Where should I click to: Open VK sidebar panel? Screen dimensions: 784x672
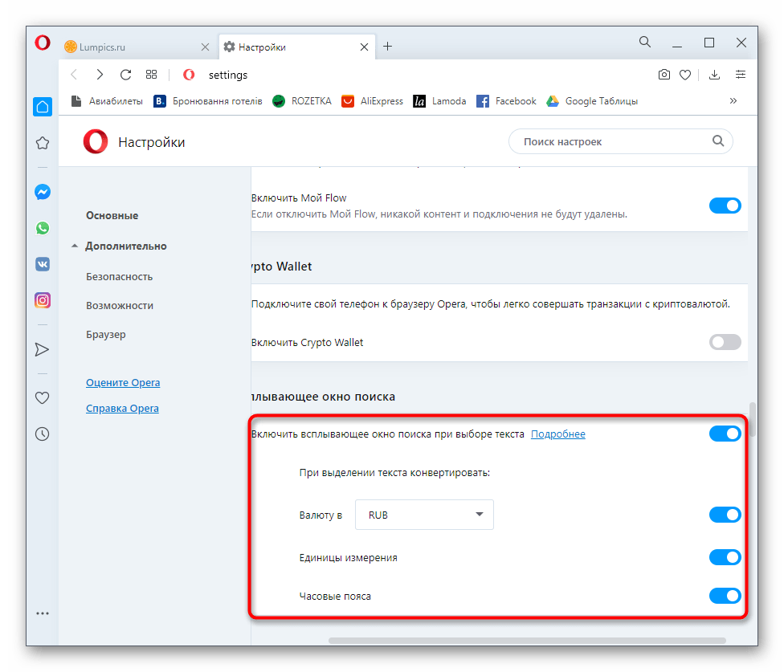coord(43,263)
